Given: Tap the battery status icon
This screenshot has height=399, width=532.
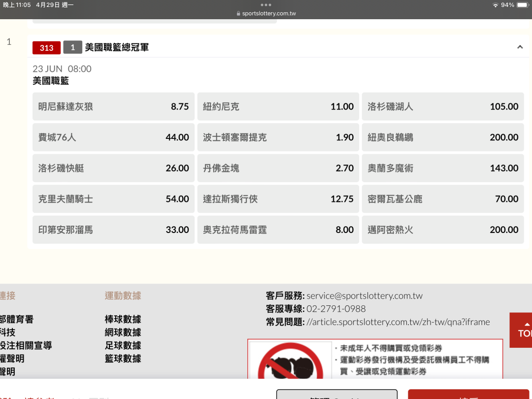Looking at the screenshot, I should click(x=523, y=5).
